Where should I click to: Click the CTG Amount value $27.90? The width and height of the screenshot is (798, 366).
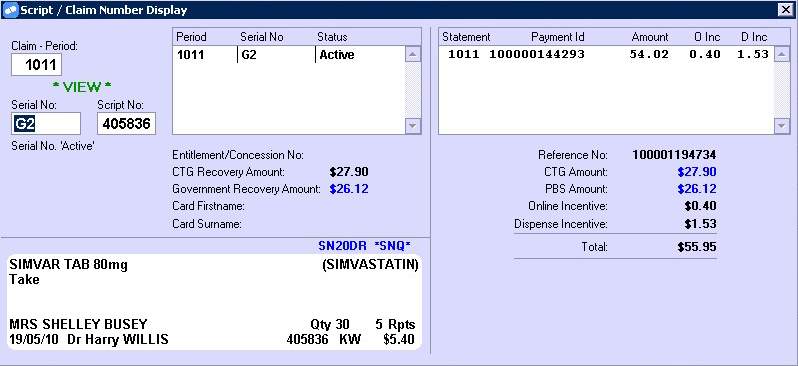coord(697,172)
